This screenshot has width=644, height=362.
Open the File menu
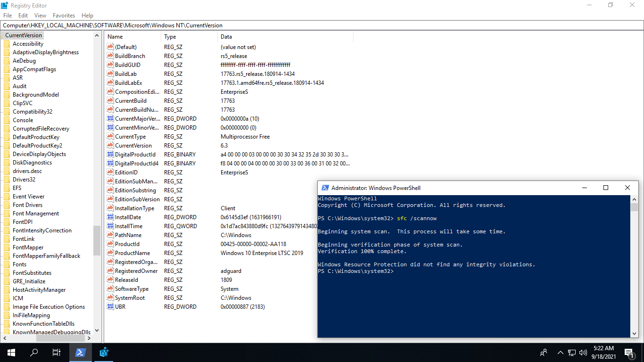click(8, 16)
